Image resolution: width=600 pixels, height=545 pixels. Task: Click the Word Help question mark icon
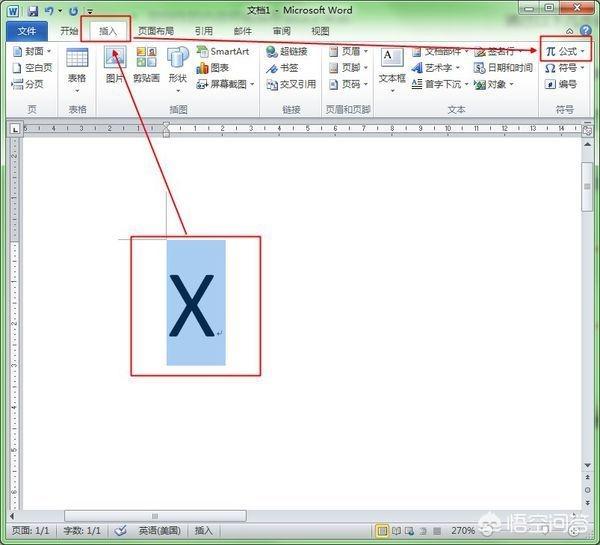tap(585, 31)
